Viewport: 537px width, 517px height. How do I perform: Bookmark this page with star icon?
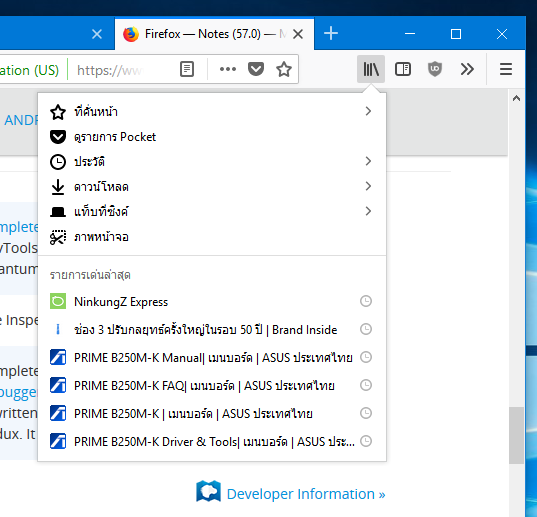click(284, 69)
